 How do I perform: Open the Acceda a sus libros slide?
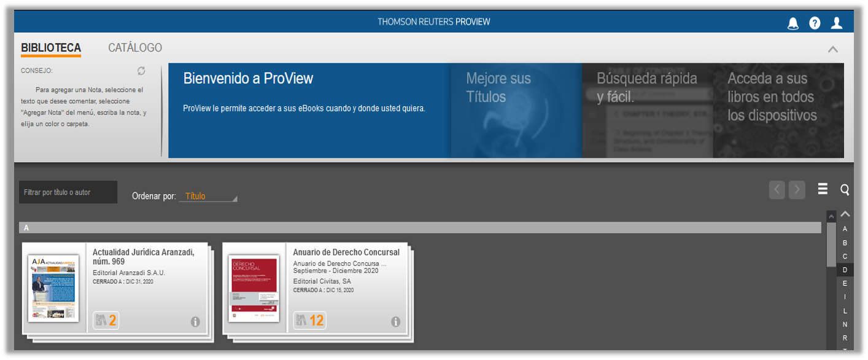778,111
